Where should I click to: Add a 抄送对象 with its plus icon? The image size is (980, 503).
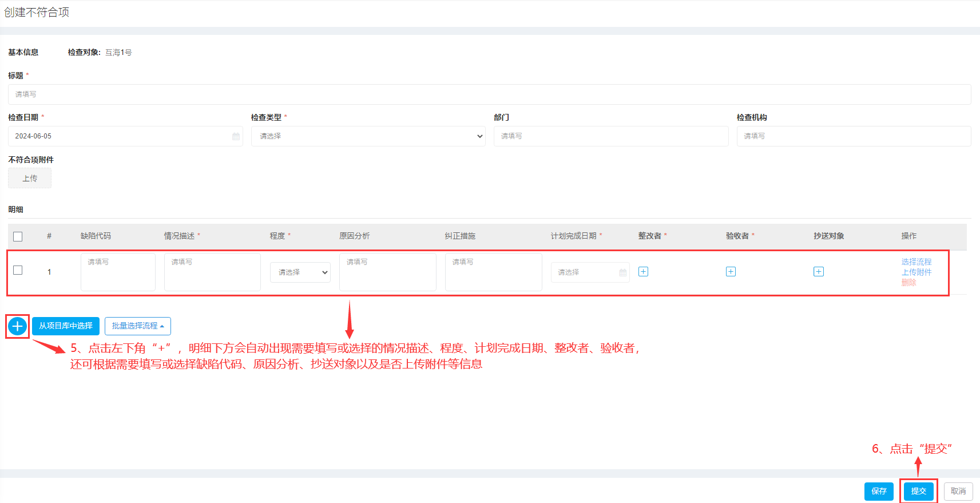pyautogui.click(x=819, y=272)
